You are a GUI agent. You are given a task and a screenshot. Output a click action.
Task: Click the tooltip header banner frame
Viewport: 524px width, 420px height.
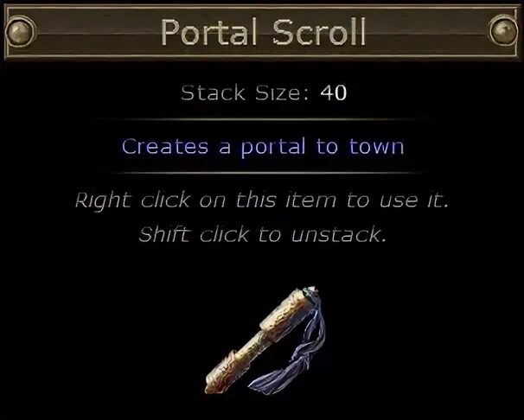pyautogui.click(x=262, y=32)
